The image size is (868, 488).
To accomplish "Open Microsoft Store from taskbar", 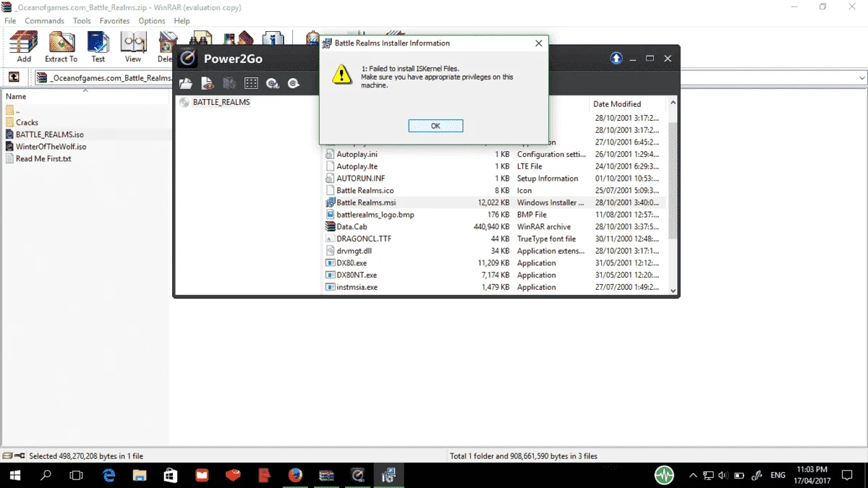I will pos(171,475).
